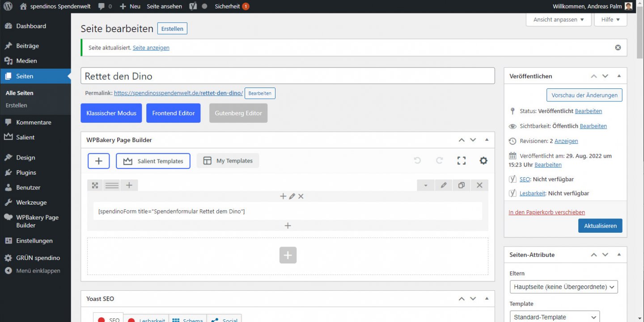Add column with row plus icon

pyautogui.click(x=129, y=185)
